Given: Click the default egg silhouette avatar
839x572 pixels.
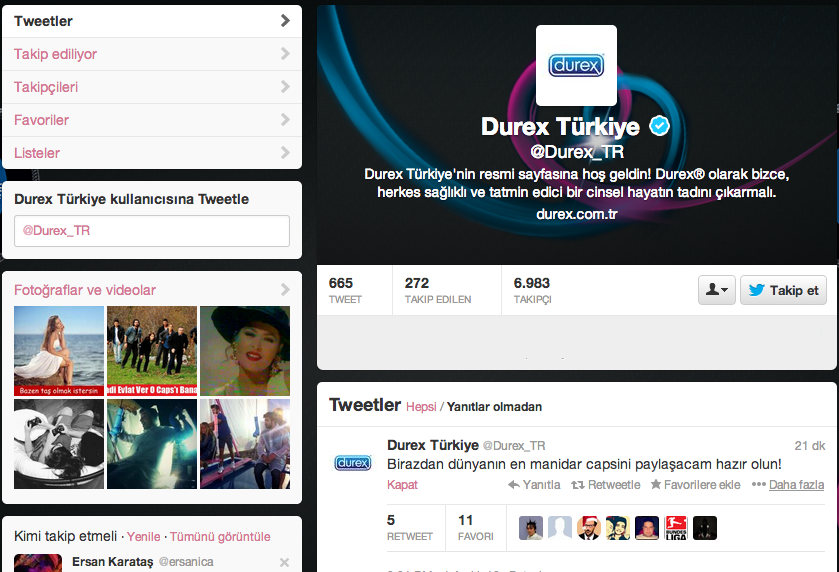Looking at the screenshot, I should [560, 528].
